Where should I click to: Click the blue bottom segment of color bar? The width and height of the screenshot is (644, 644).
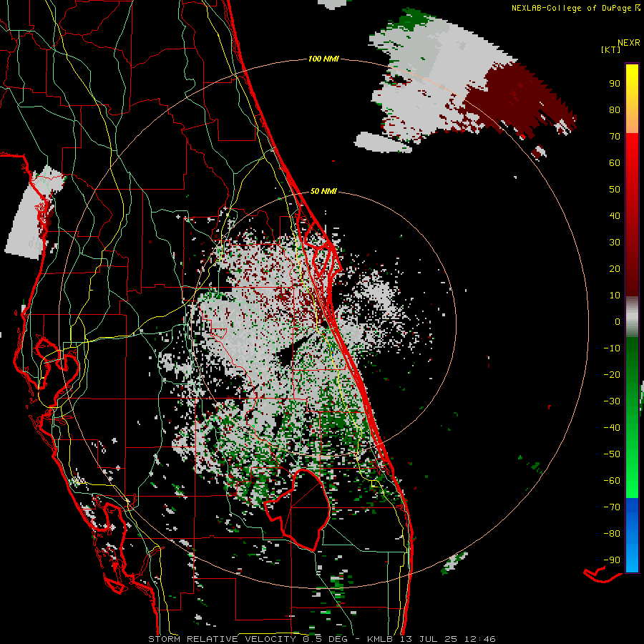click(x=632, y=535)
